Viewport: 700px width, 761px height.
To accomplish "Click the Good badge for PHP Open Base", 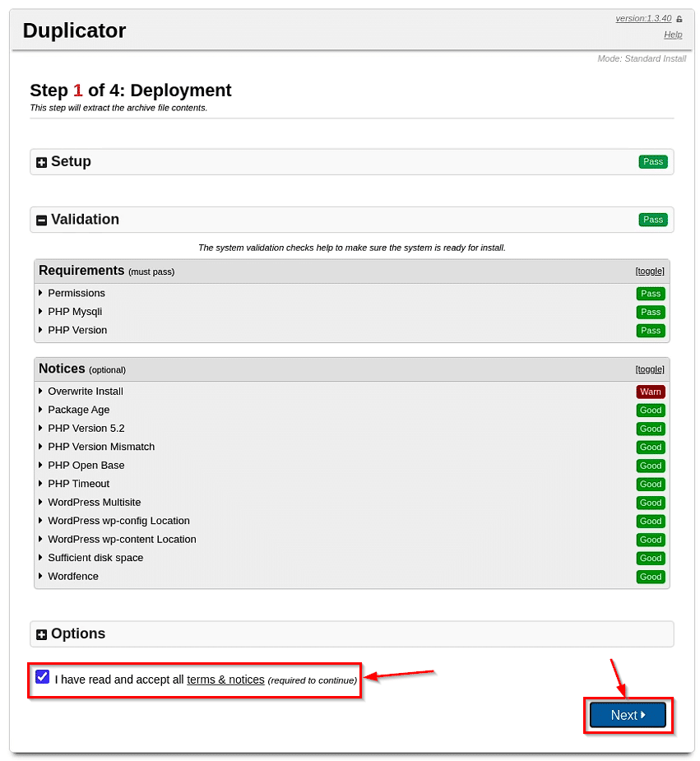I will [x=651, y=466].
